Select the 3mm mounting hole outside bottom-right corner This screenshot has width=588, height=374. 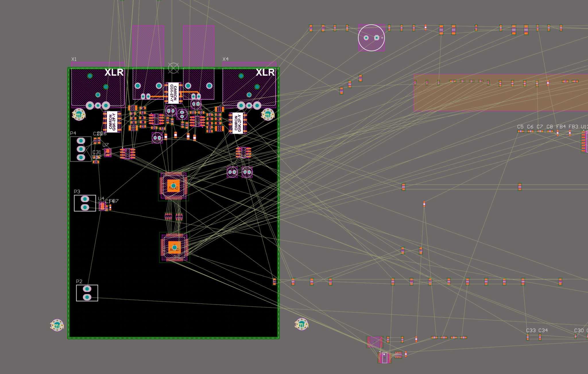pyautogui.click(x=301, y=325)
